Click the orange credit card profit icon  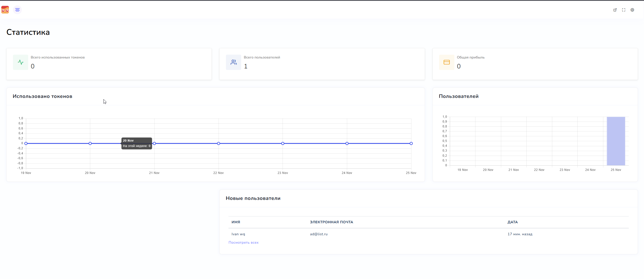coord(446,62)
